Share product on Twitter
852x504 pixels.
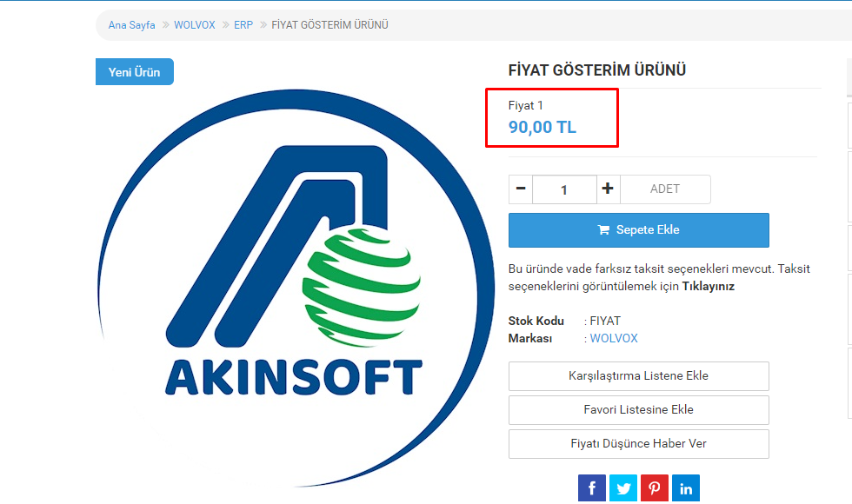tap(623, 487)
